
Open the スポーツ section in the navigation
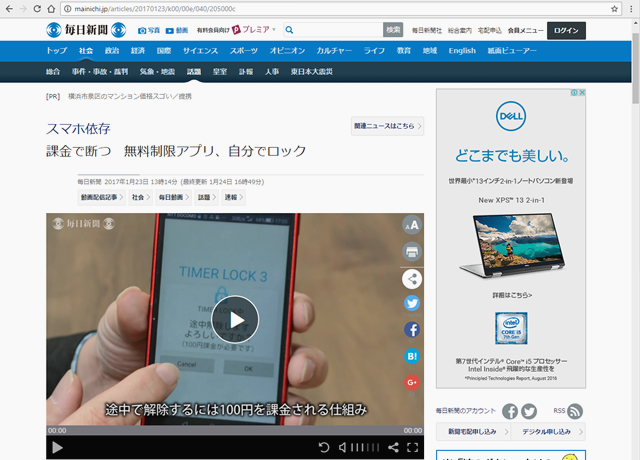tap(243, 50)
